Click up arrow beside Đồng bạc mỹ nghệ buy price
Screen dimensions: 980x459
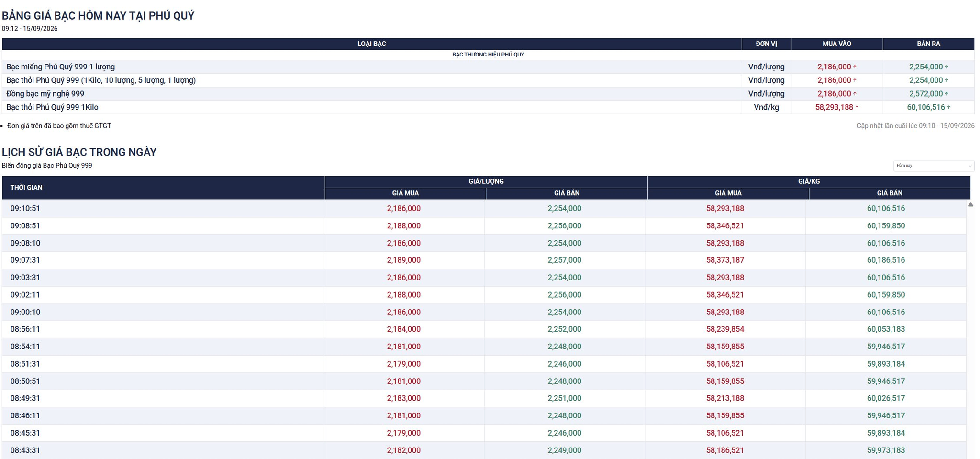(x=855, y=94)
